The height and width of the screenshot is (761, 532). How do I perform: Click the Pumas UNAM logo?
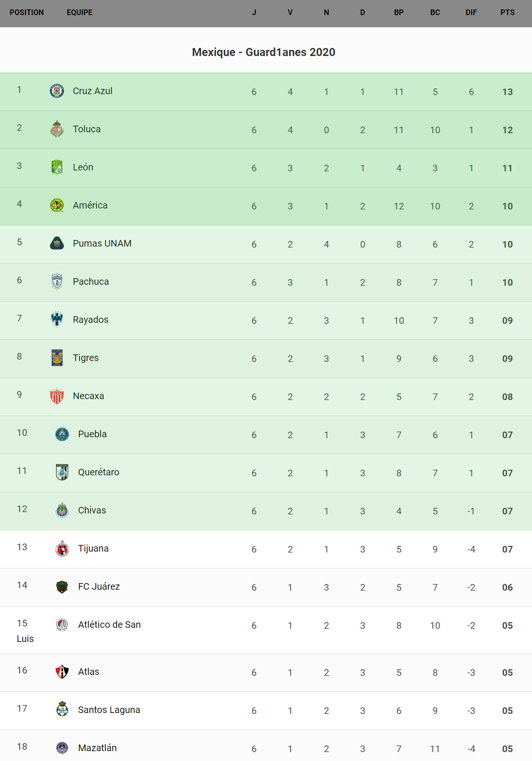click(x=57, y=243)
